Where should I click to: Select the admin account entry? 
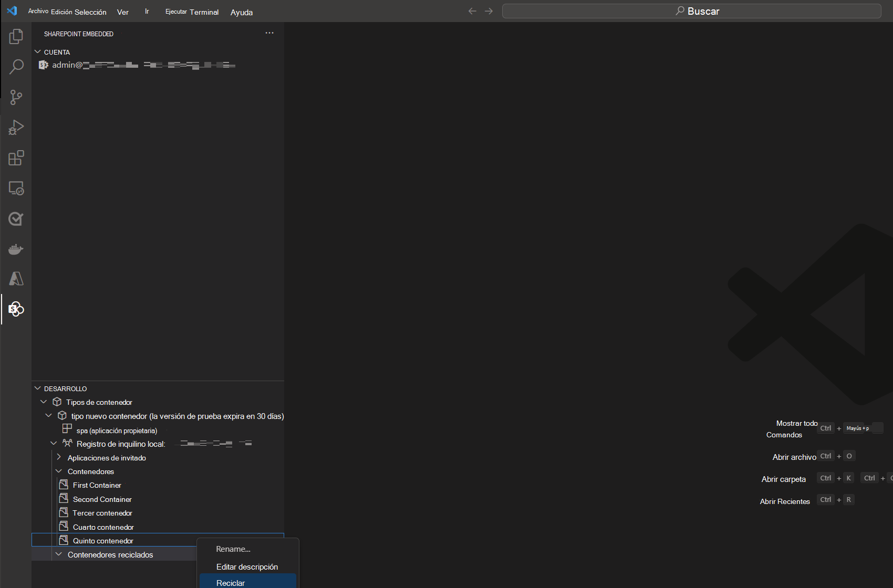pos(158,65)
